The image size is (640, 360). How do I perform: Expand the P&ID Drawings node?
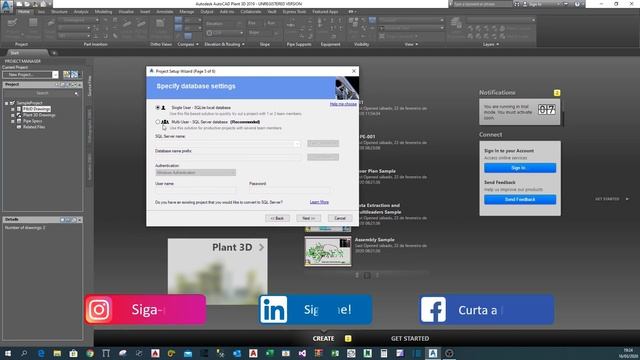[x=13, y=109]
